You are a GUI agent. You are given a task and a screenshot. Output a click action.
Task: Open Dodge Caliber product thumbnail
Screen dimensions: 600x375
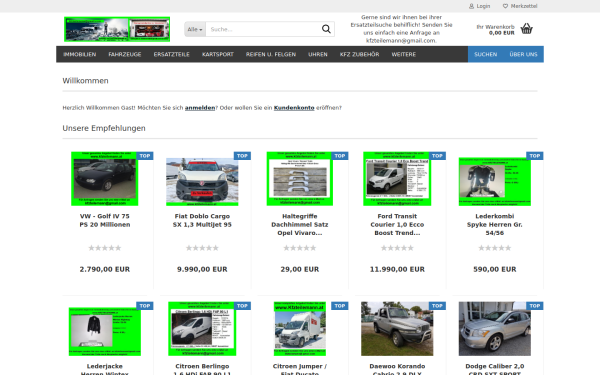click(x=494, y=329)
